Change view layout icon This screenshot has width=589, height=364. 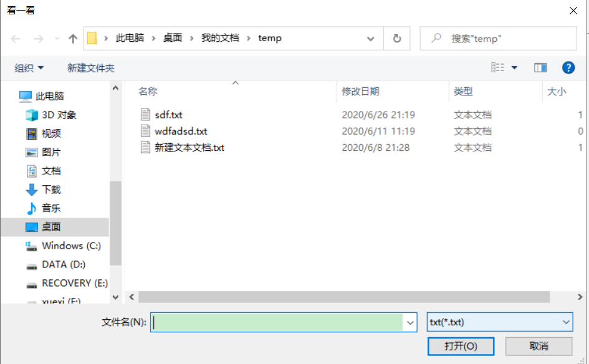(x=498, y=67)
